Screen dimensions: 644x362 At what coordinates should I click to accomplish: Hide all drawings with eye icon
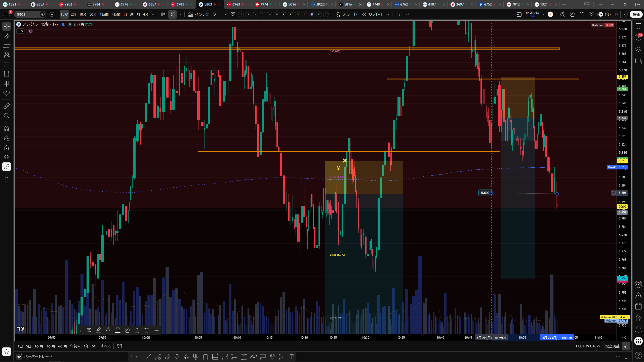[x=7, y=157]
